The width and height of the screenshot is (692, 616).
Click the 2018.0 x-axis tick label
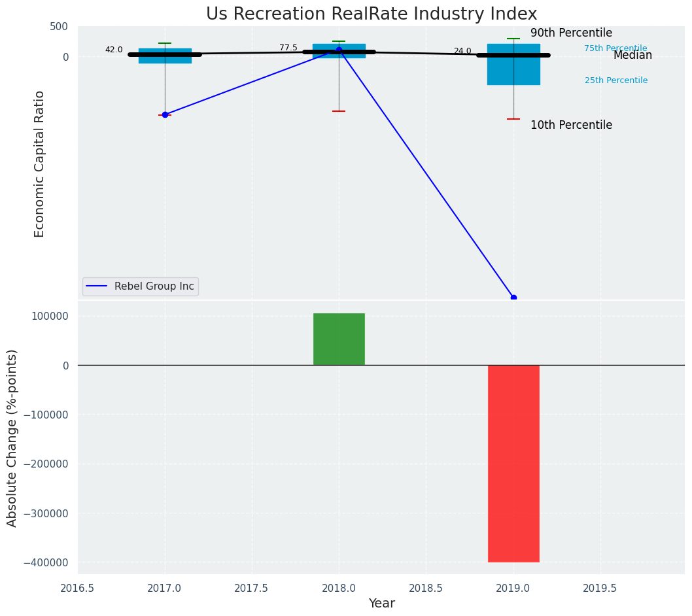click(339, 588)
